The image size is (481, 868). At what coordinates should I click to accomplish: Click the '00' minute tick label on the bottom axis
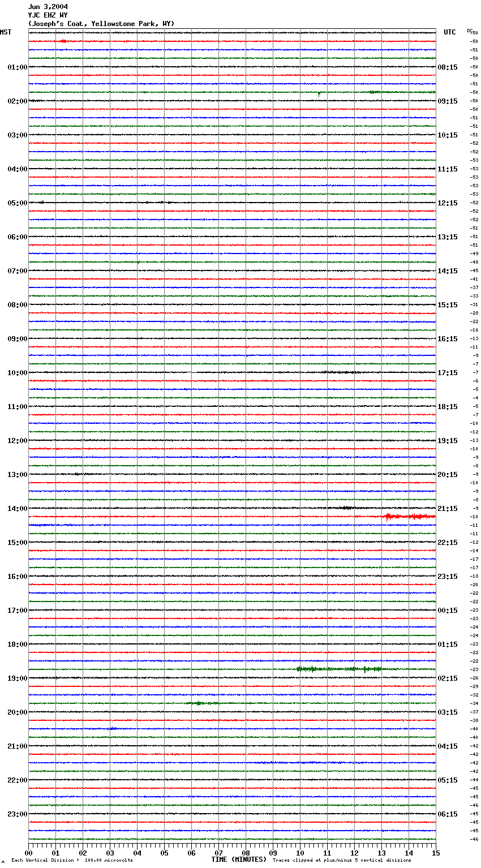(28, 853)
